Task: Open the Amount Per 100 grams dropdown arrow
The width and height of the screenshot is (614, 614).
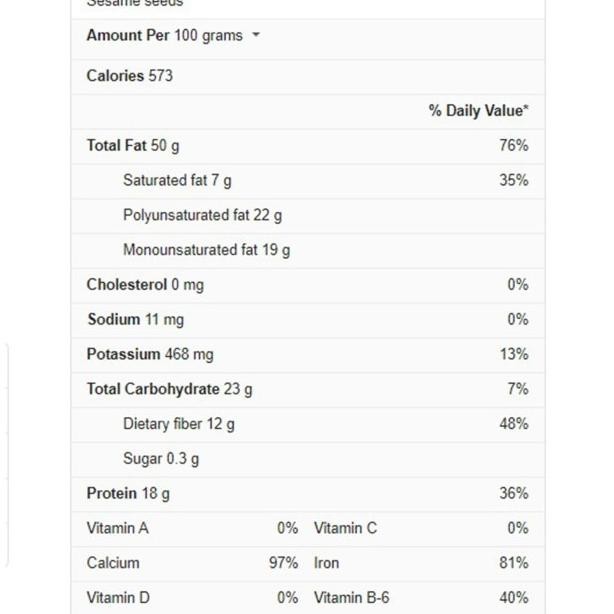Action: click(x=257, y=35)
